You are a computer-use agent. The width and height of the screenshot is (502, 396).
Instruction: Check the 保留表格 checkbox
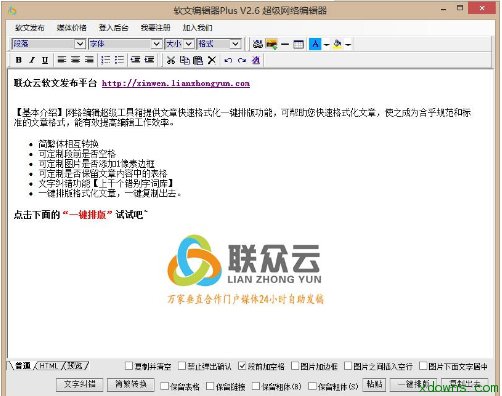click(164, 386)
